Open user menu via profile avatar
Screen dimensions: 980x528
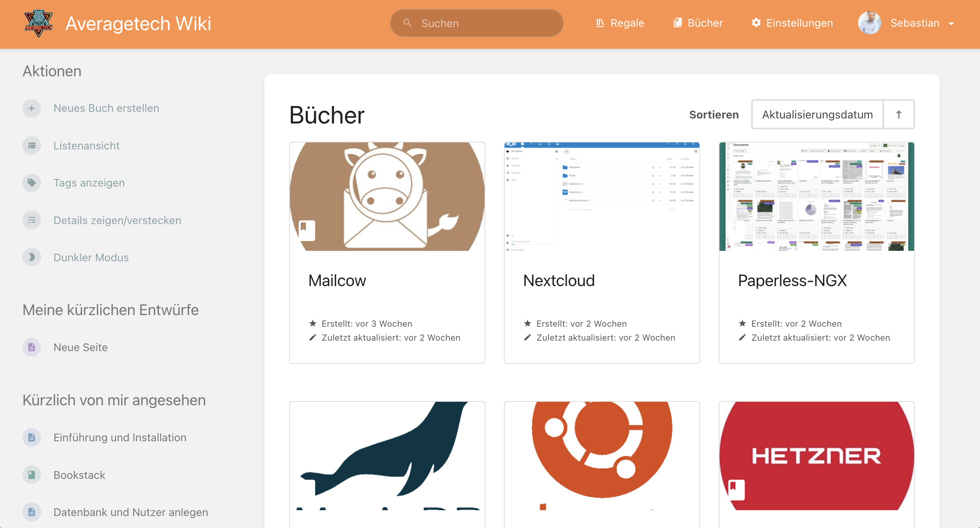869,23
